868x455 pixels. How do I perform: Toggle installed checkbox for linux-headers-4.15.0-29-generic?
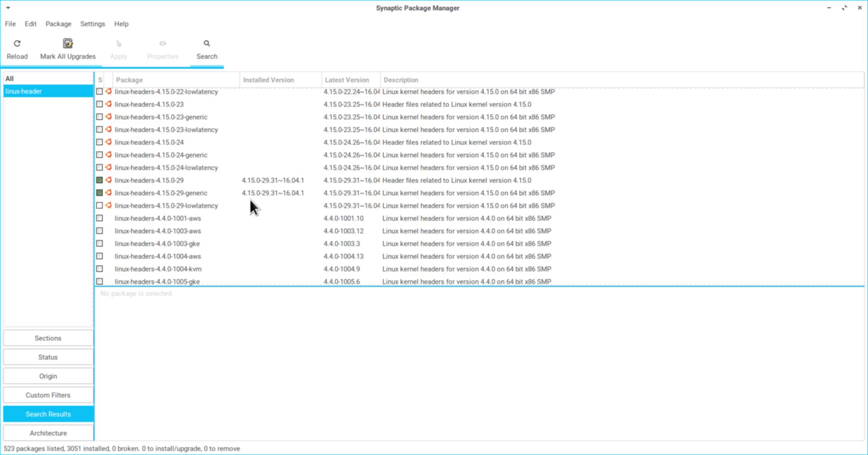pyautogui.click(x=99, y=193)
